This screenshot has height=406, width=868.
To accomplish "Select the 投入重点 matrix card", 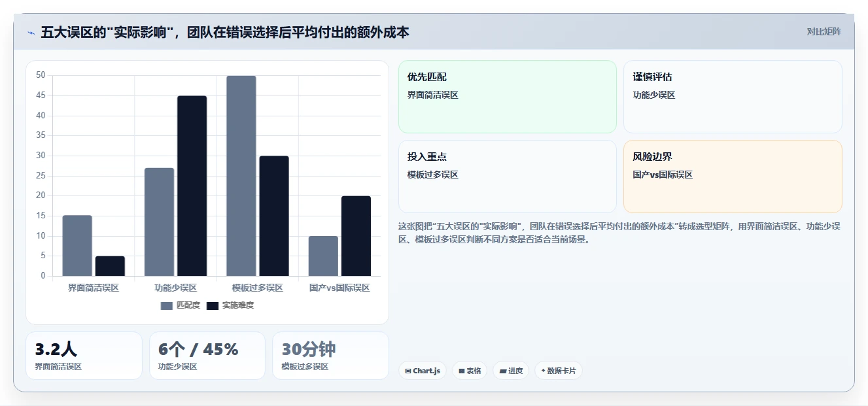I will [x=508, y=177].
